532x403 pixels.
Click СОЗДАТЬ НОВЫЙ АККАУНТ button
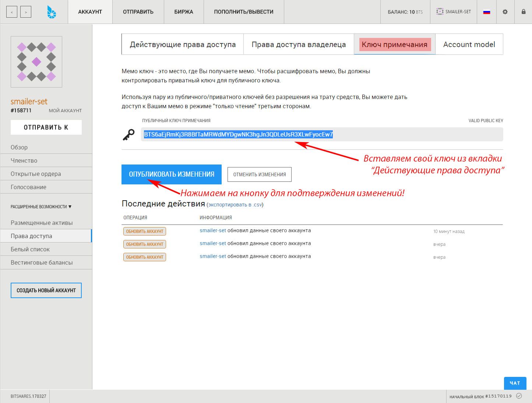[46, 290]
